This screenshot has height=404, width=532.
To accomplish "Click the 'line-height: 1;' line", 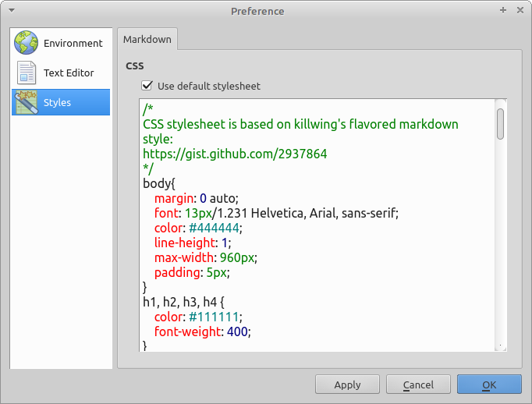I will click(x=193, y=243).
